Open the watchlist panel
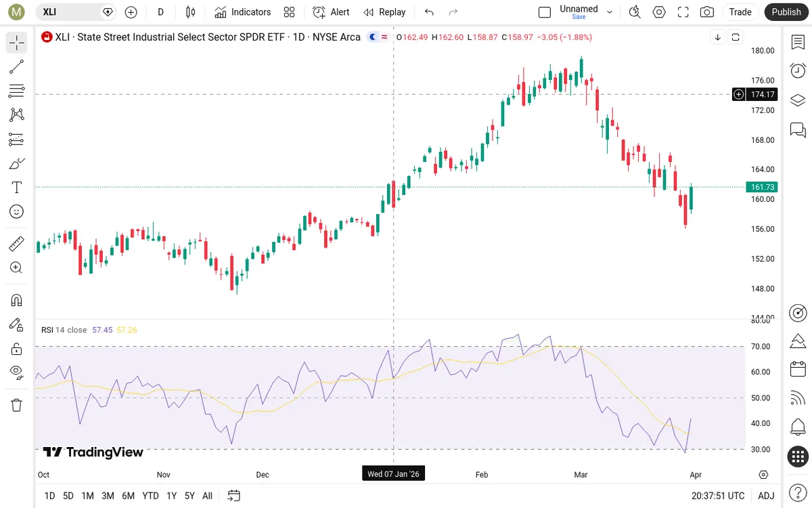The image size is (812, 508). click(x=798, y=42)
